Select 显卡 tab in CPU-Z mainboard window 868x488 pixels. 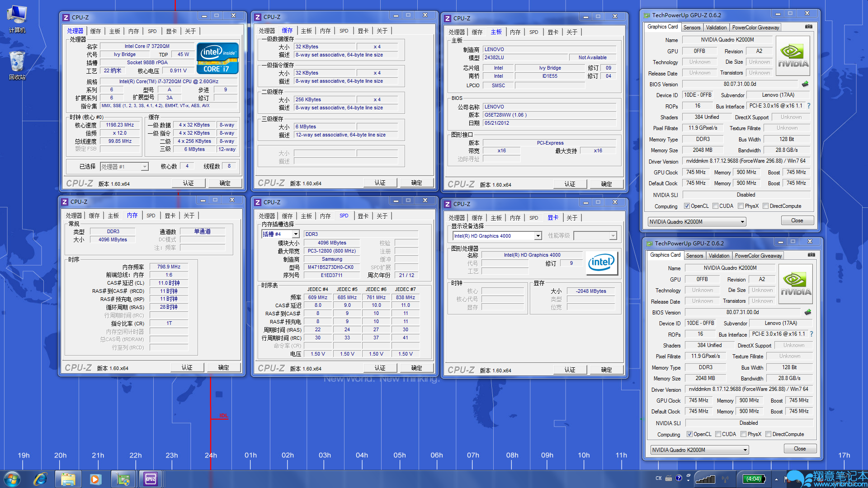click(553, 32)
